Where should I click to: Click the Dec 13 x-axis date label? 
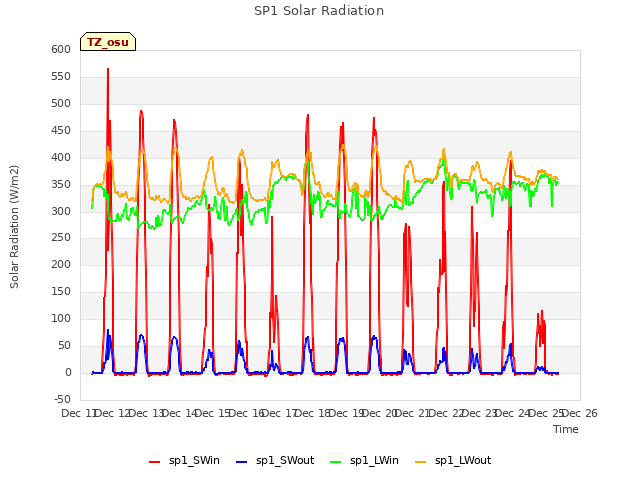coord(145,413)
